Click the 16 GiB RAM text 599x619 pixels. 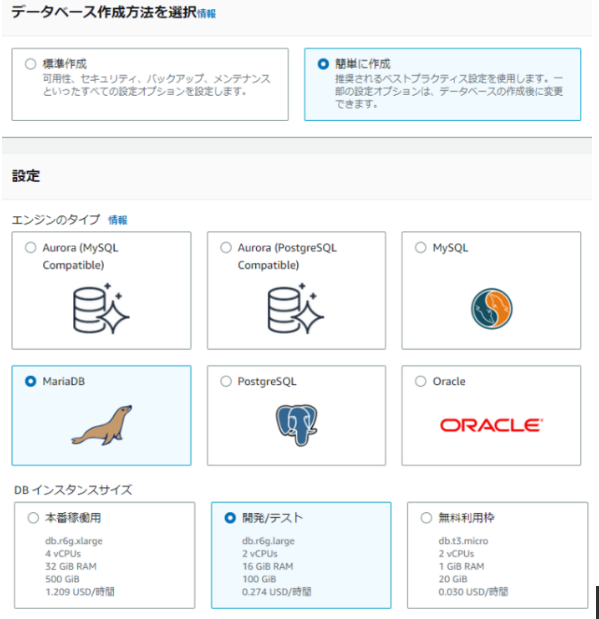click(268, 566)
